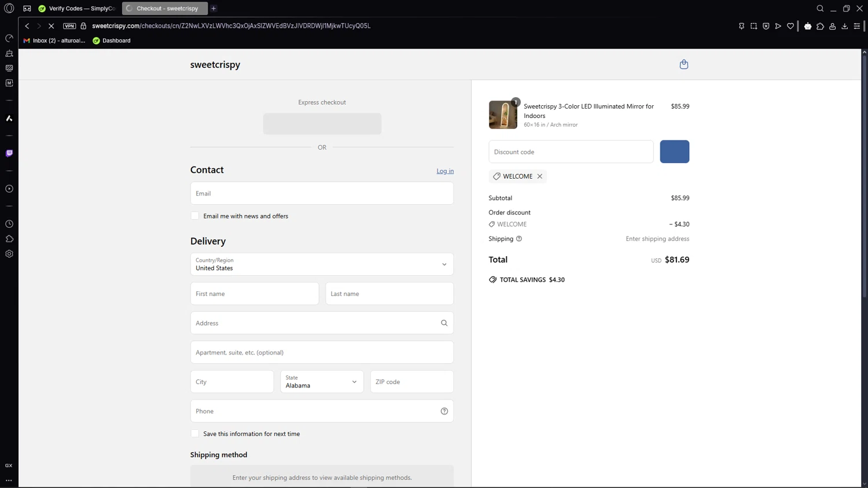Go back with the navigation arrow

pyautogui.click(x=27, y=26)
